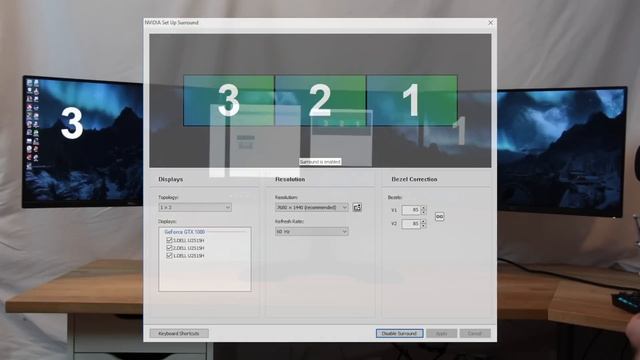The height and width of the screenshot is (360, 640).
Task: Click the 'Surround is enabled' status label
Action: click(x=320, y=162)
